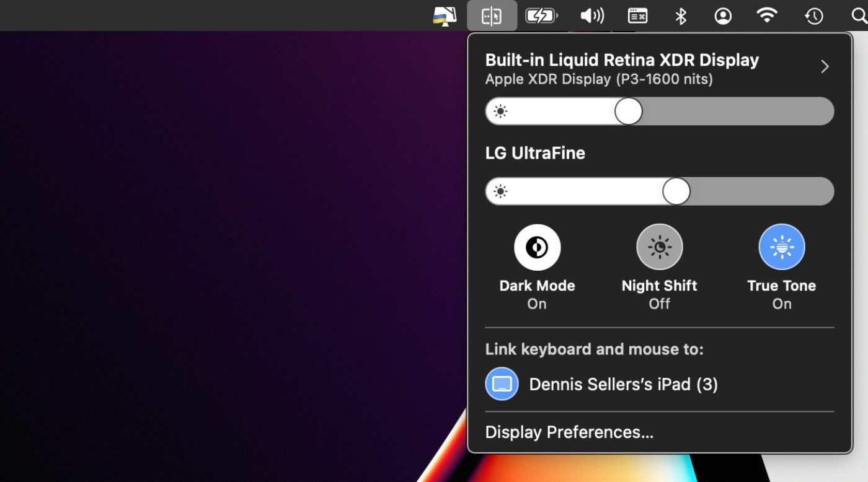Click the LG UltraFine brightness slider knob

(x=676, y=191)
